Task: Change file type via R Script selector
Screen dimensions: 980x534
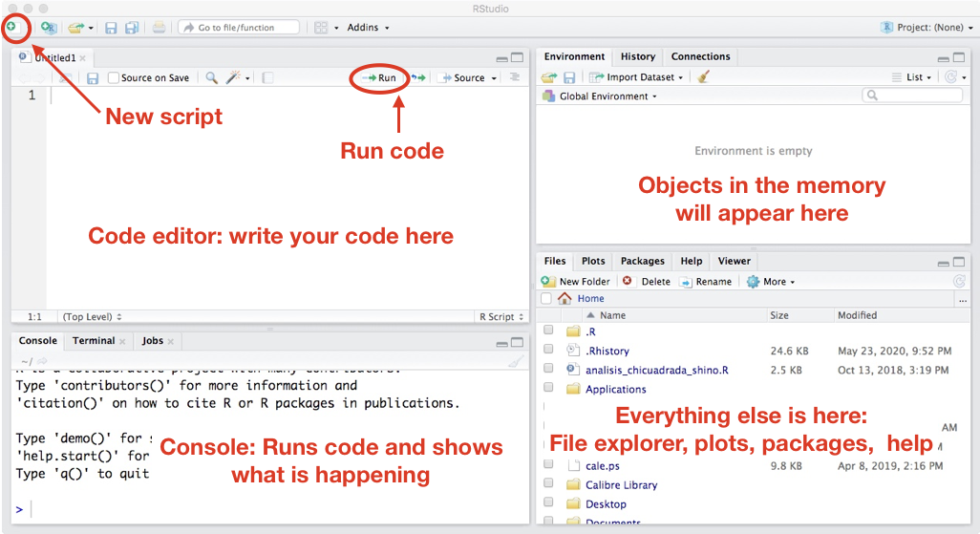Action: point(501,317)
